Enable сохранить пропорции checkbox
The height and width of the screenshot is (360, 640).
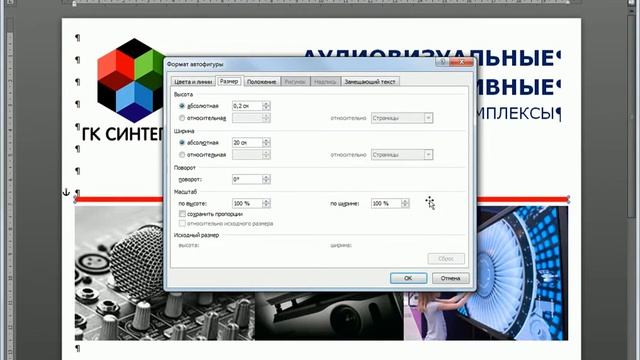[x=182, y=213]
